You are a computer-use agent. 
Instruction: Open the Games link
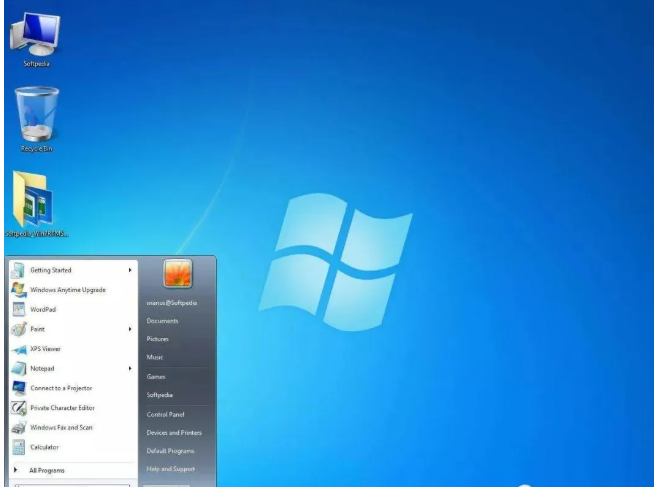coord(156,377)
